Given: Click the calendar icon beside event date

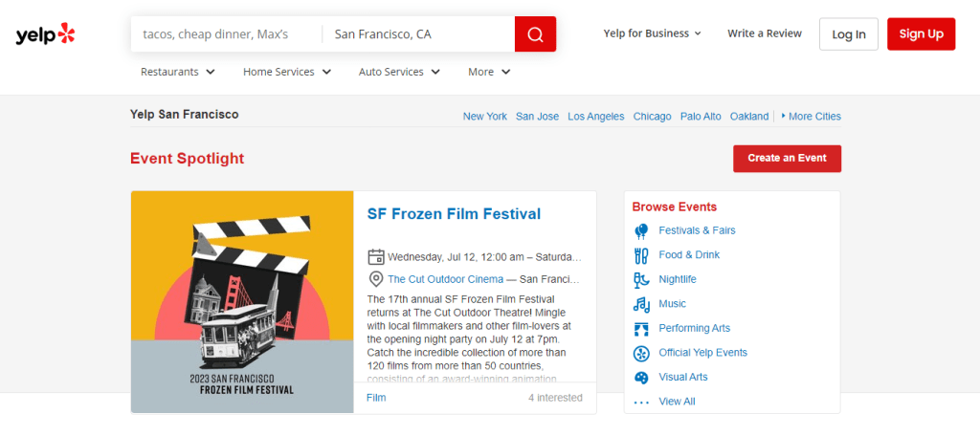Looking at the screenshot, I should click(375, 257).
